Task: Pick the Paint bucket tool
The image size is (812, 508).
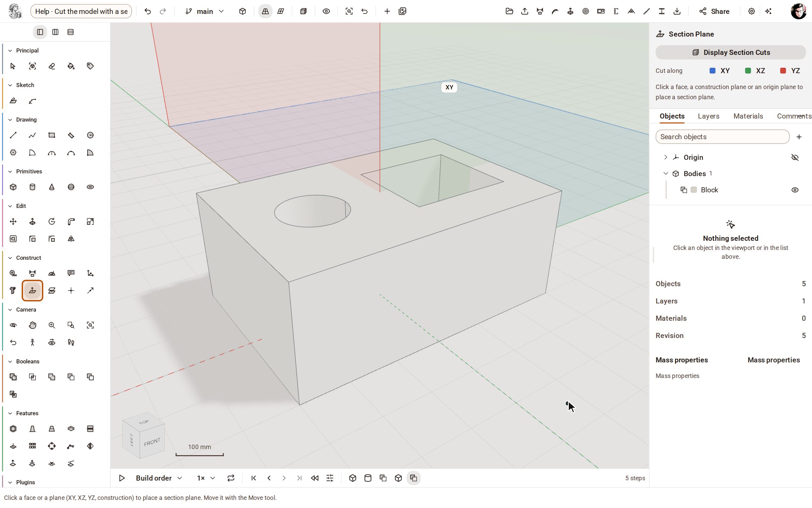Action: (x=71, y=66)
